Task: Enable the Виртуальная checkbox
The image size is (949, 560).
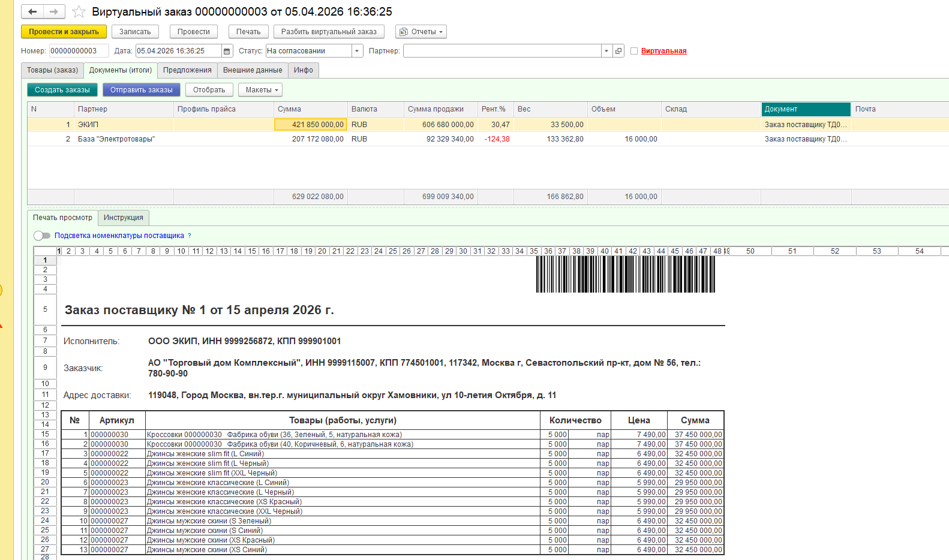Action: tap(634, 51)
